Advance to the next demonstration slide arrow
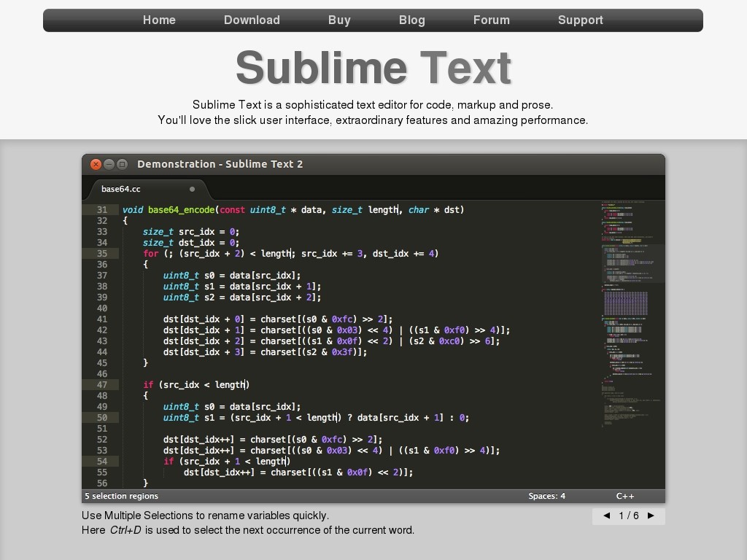 coord(651,516)
